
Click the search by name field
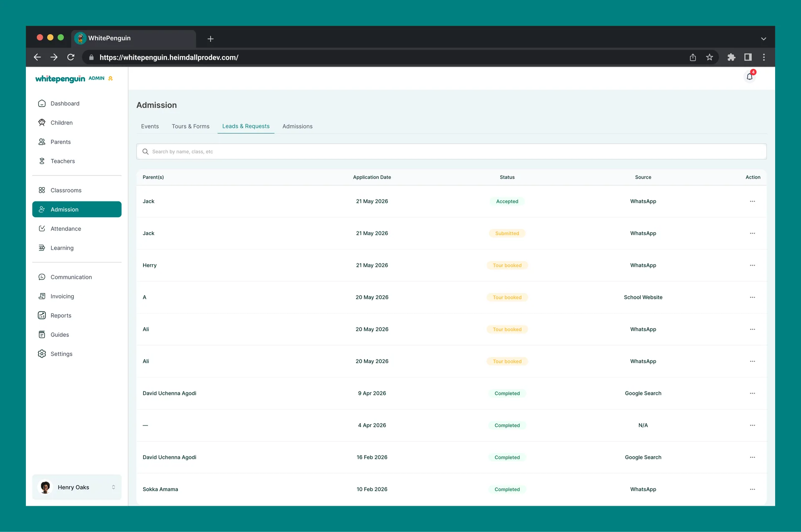451,151
